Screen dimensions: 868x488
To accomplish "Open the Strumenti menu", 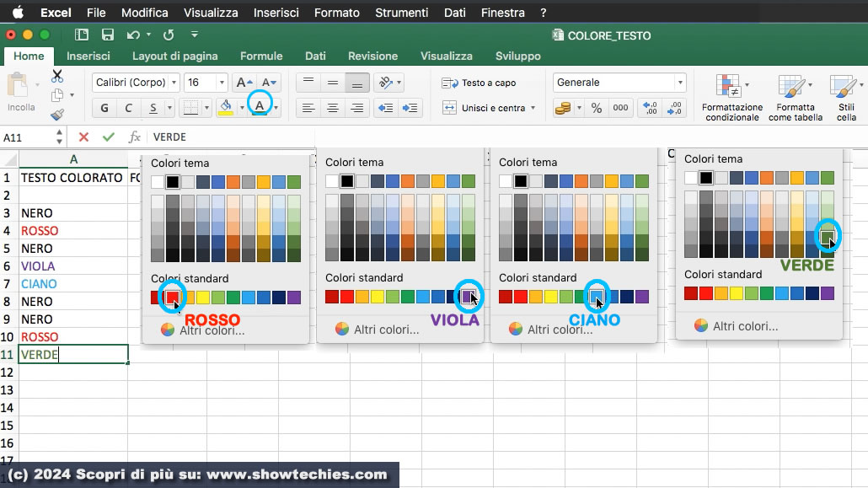I will click(401, 12).
